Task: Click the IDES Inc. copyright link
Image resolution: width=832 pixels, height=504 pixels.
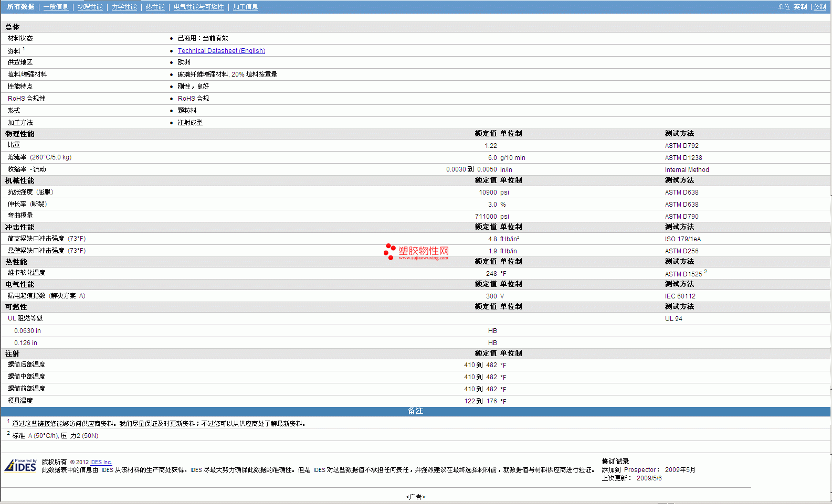Action: tap(101, 462)
